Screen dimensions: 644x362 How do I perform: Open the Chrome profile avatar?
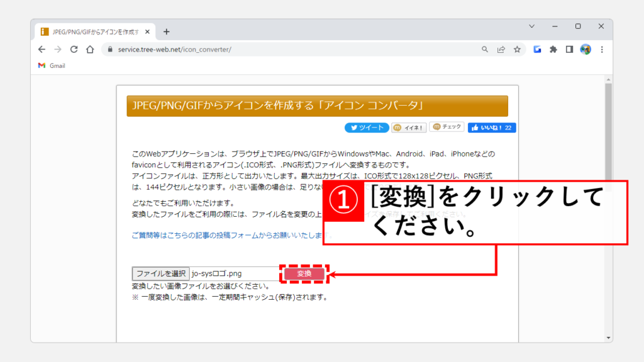tap(586, 49)
